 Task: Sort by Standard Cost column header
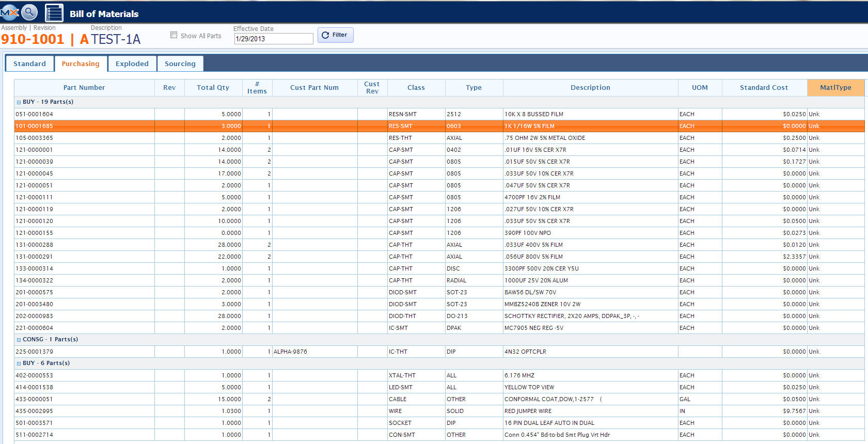pos(764,88)
